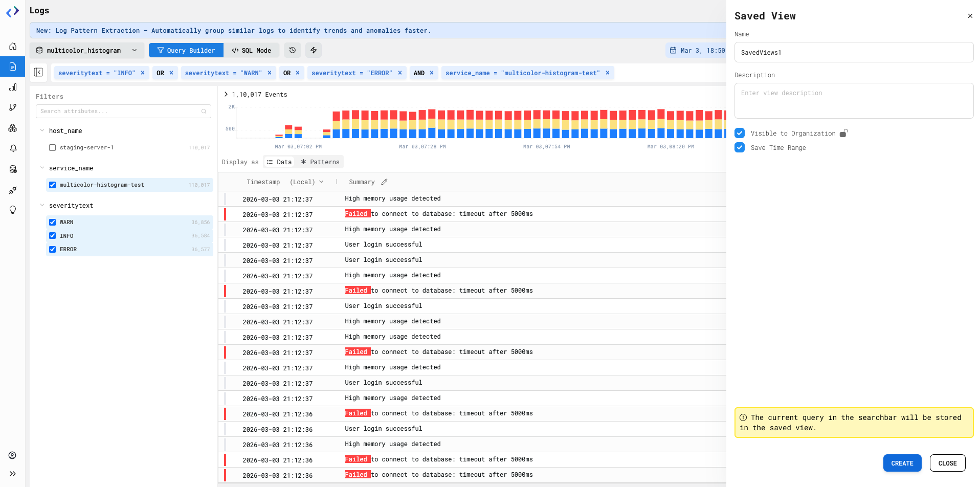Click the CREATE button in Saved View panel
The height and width of the screenshot is (487, 980).
pos(902,463)
